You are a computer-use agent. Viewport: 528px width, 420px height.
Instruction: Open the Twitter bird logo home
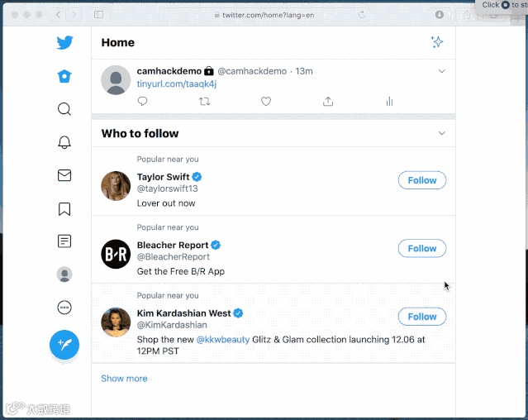point(64,42)
